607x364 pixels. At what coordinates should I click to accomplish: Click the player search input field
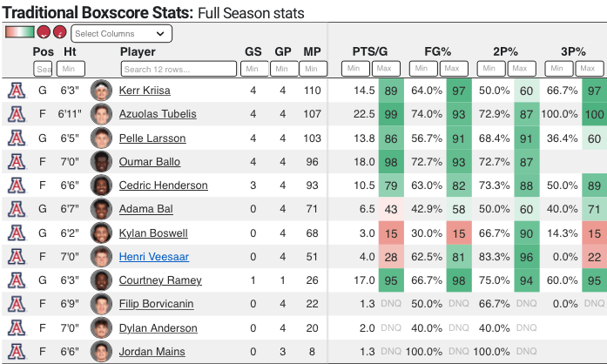point(178,69)
